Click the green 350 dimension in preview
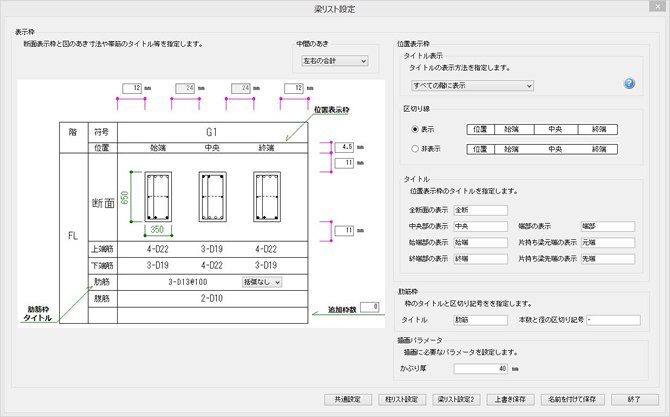Viewport: 670px width, 417px height. click(x=157, y=229)
